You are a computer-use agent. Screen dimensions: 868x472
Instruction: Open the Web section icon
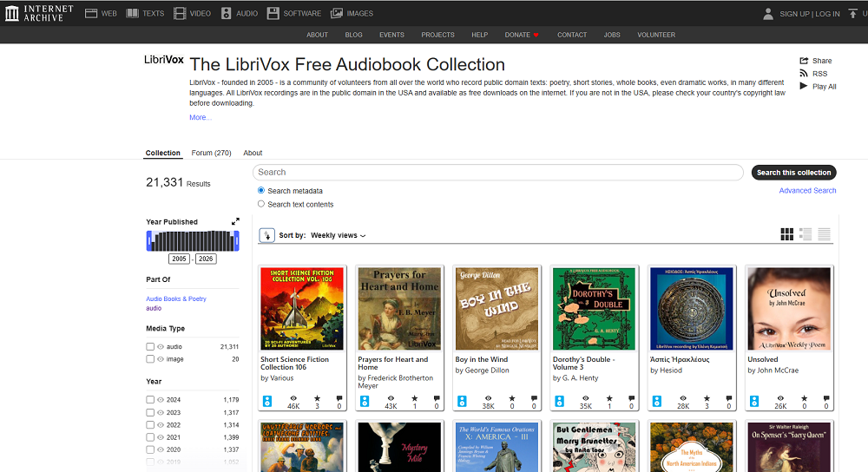(91, 13)
